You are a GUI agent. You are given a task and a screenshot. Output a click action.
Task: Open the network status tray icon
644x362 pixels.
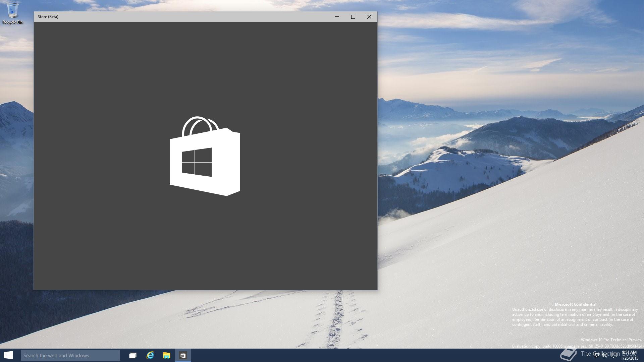pos(596,355)
